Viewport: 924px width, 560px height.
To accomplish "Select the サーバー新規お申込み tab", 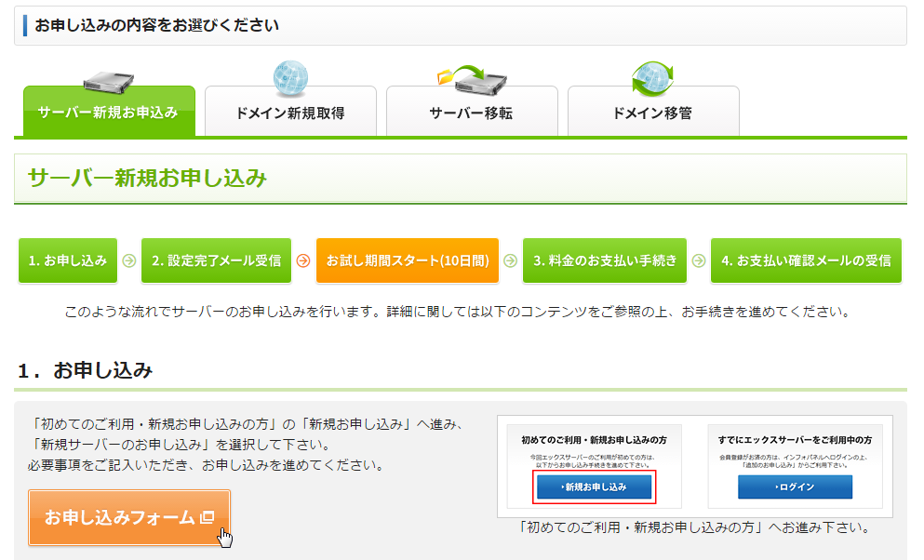I will pyautogui.click(x=109, y=113).
